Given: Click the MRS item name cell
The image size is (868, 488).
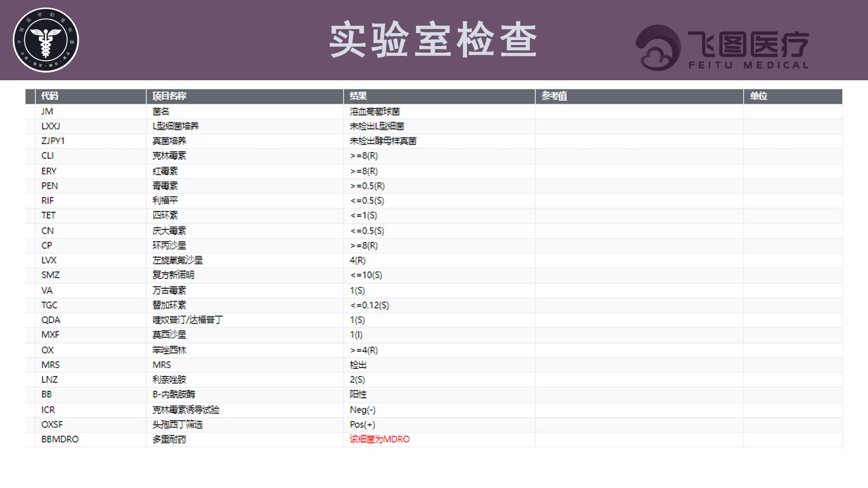Looking at the screenshot, I should [245, 365].
